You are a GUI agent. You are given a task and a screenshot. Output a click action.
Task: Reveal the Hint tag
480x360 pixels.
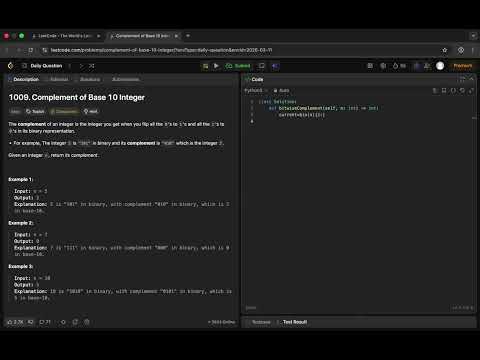click(91, 111)
